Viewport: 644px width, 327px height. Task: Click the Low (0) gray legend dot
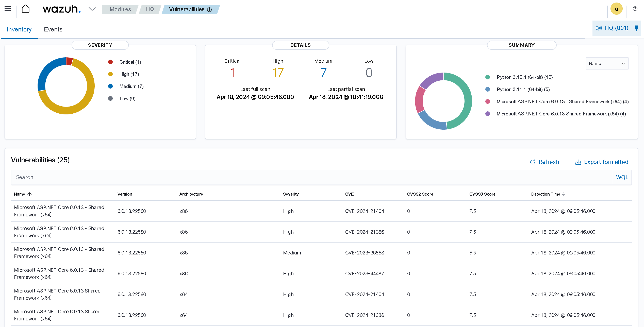(x=110, y=98)
